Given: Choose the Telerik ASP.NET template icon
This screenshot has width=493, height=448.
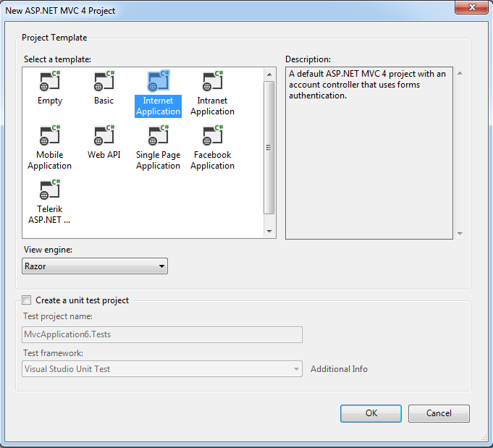Looking at the screenshot, I should click(50, 190).
